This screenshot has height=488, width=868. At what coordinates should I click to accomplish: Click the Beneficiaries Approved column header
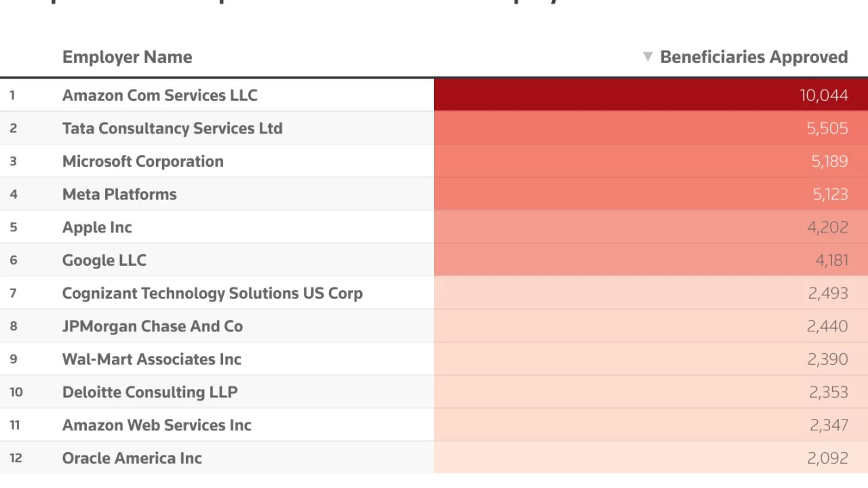753,57
